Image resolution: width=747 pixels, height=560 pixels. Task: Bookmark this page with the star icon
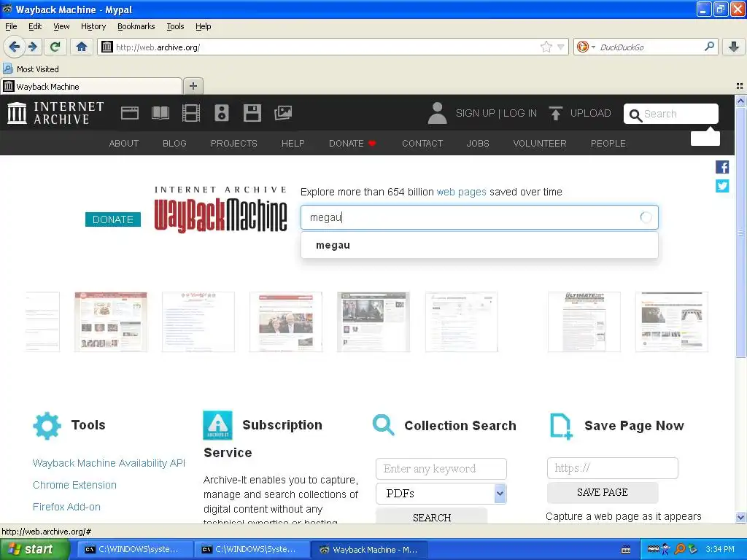[x=546, y=47]
